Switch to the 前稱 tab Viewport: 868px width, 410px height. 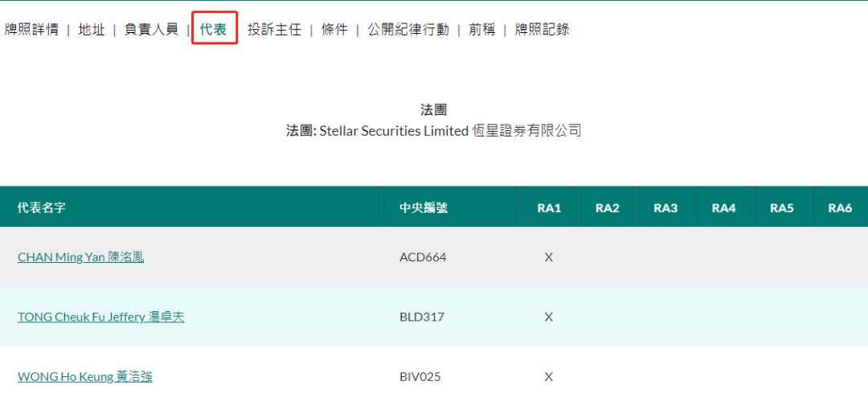coord(482,30)
